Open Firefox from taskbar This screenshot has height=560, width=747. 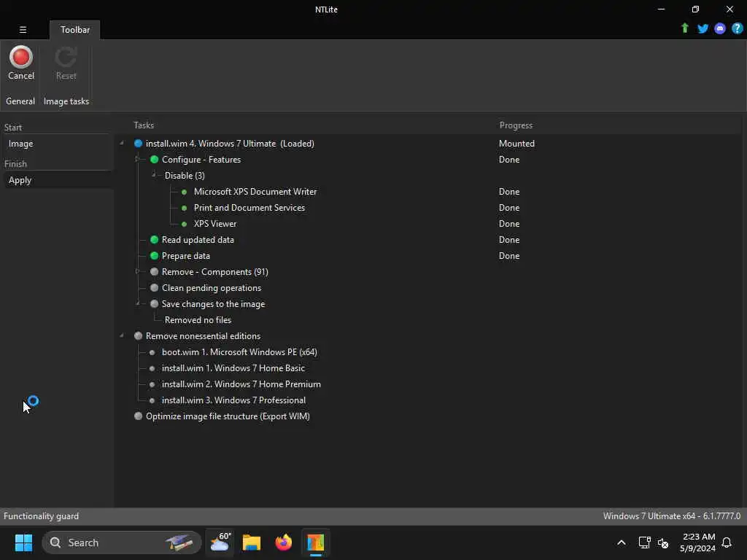(284, 542)
